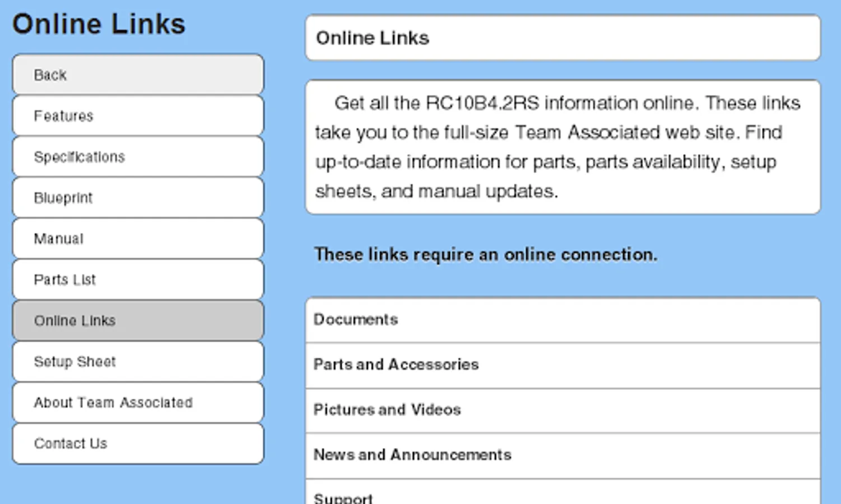Click the large Online Links page title
Screen dimensions: 841x504
click(x=99, y=24)
